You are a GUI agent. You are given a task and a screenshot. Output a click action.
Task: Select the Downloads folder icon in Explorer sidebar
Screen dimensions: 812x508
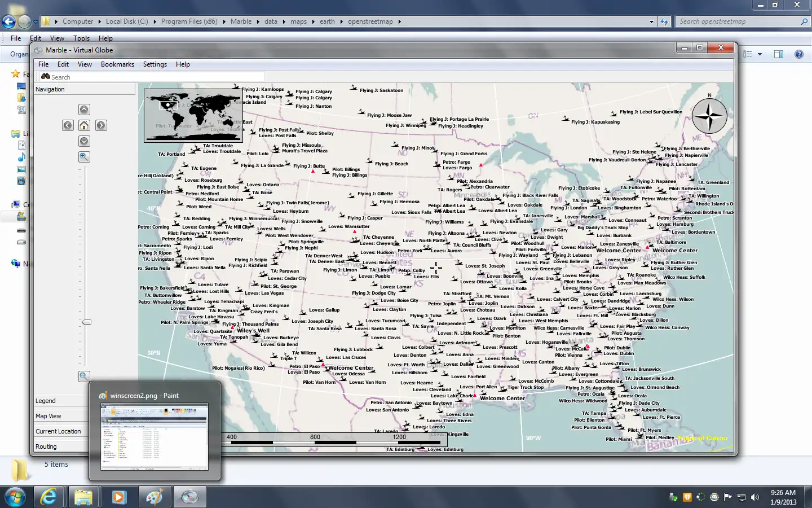coord(21,98)
